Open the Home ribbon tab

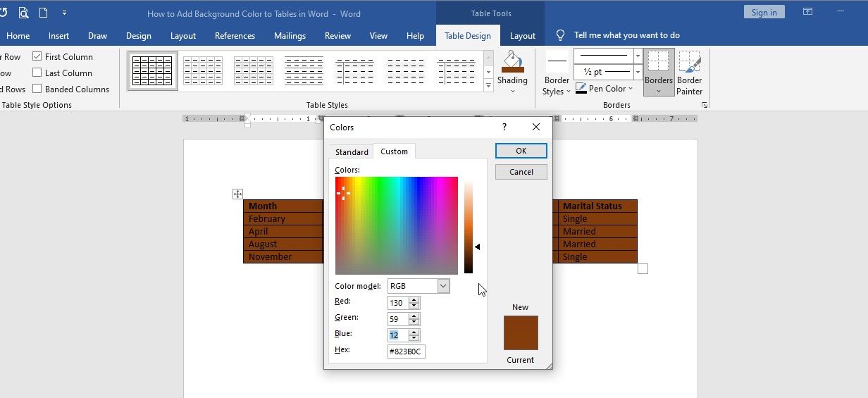tap(18, 36)
